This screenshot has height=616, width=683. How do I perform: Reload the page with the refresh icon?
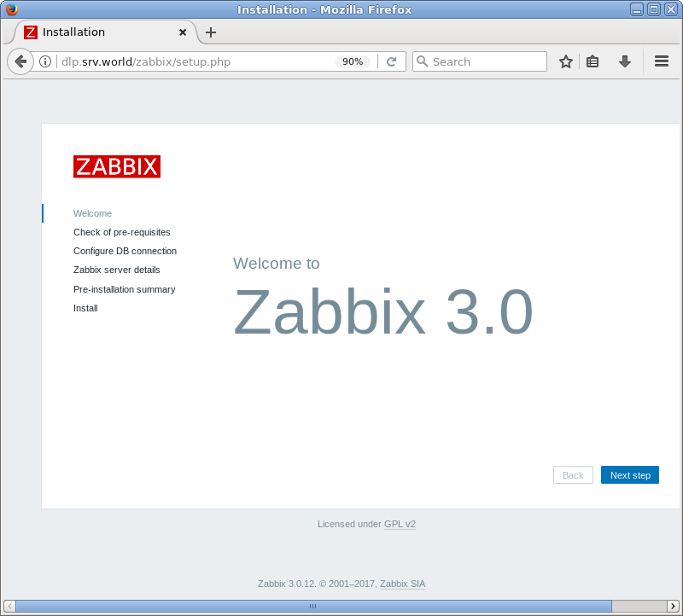(392, 61)
